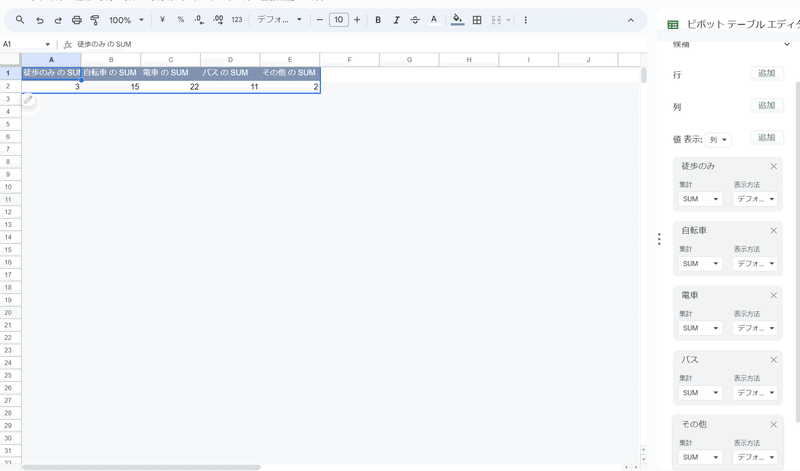The image size is (800, 471).
Task: Open the 値 表示 列 dropdown
Action: [718, 140]
